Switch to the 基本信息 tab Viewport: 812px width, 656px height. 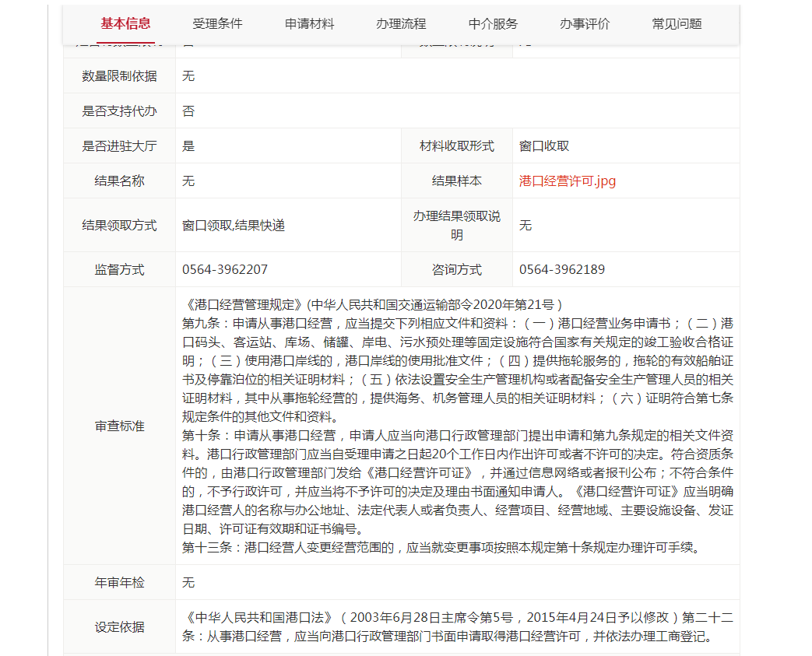pos(125,24)
